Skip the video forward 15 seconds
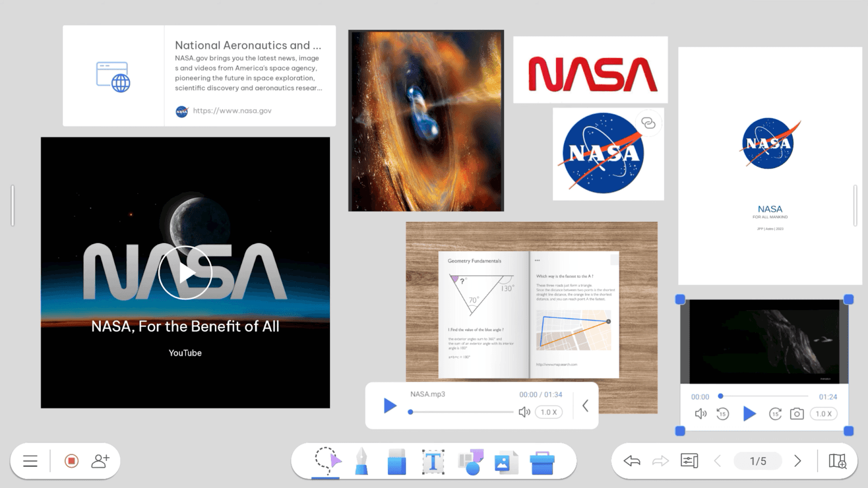Screen dimensions: 868x488 coord(775,414)
